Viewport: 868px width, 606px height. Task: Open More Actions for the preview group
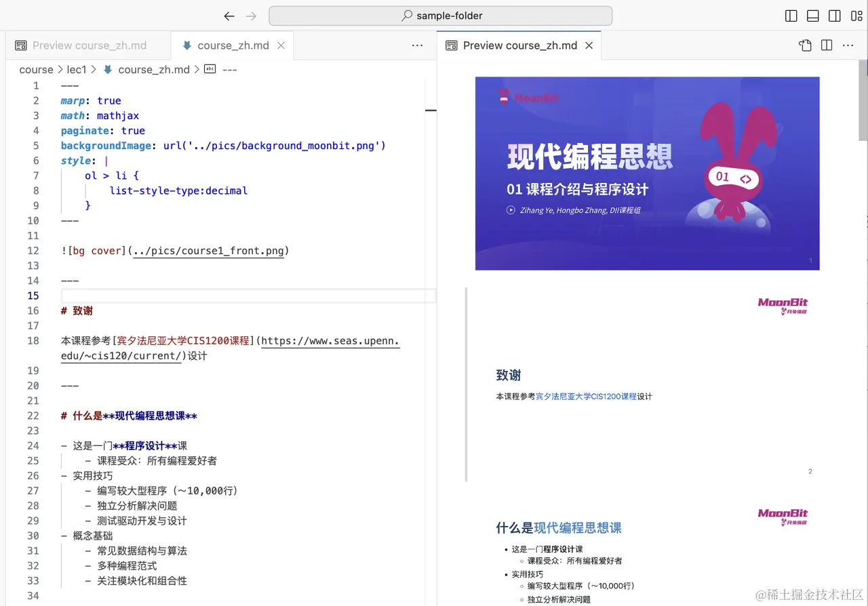click(848, 45)
